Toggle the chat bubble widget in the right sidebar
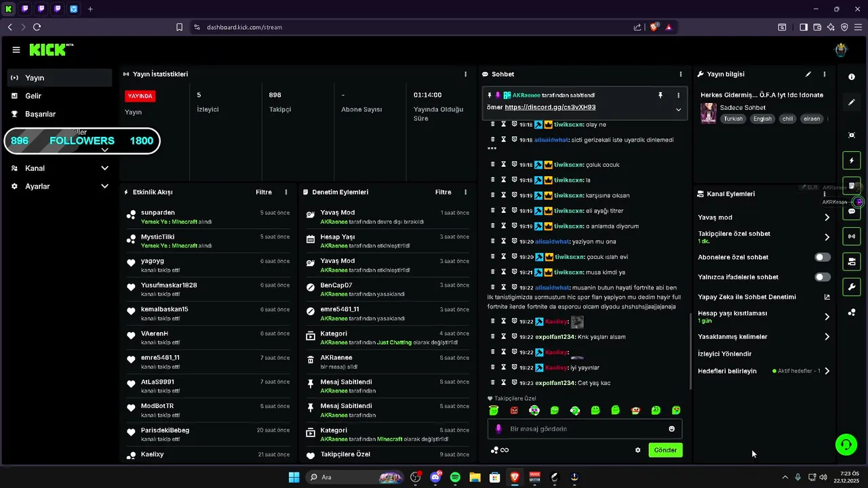 tap(852, 211)
